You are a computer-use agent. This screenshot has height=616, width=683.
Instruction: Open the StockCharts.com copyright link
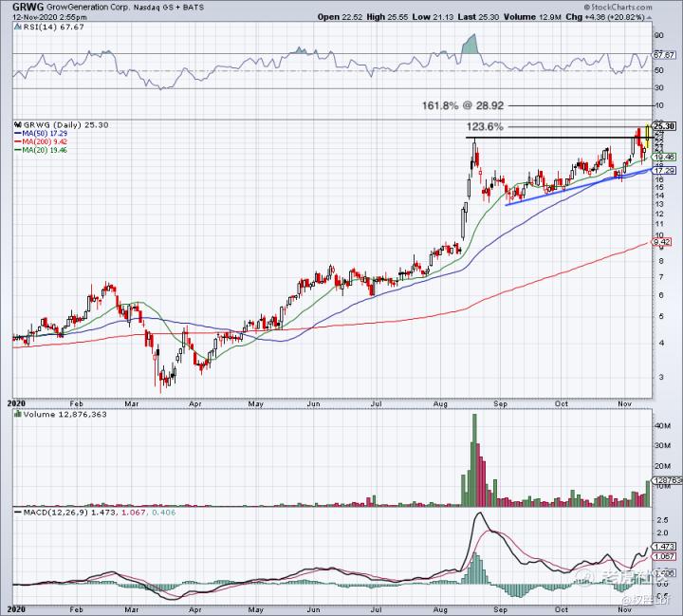[x=618, y=7]
